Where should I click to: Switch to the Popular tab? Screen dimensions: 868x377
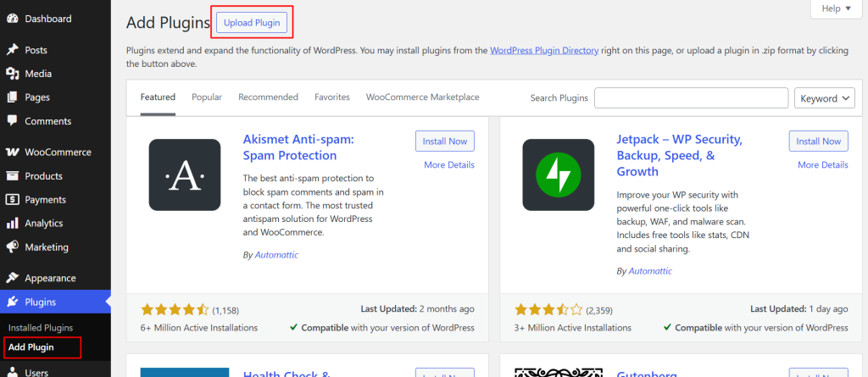[x=207, y=97]
